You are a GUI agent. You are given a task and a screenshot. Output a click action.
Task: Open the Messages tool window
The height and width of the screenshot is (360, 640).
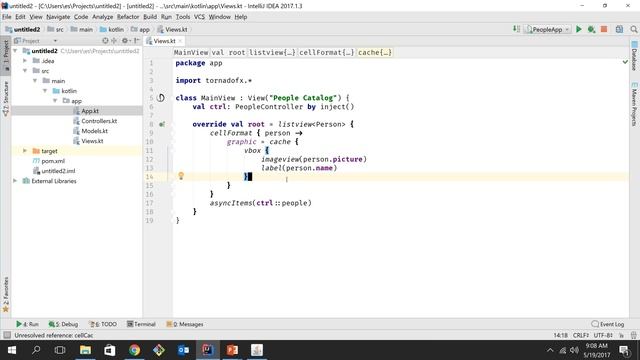[185, 324]
